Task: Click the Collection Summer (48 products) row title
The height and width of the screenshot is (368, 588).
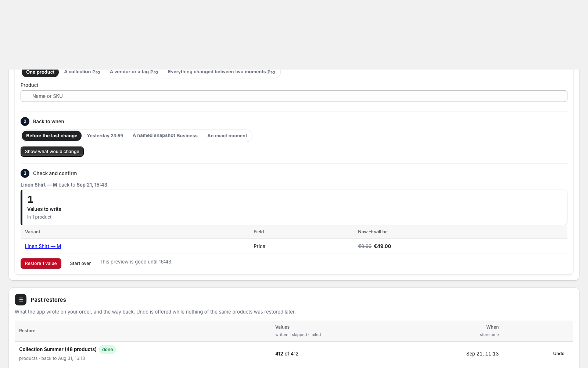Action: pyautogui.click(x=58, y=349)
